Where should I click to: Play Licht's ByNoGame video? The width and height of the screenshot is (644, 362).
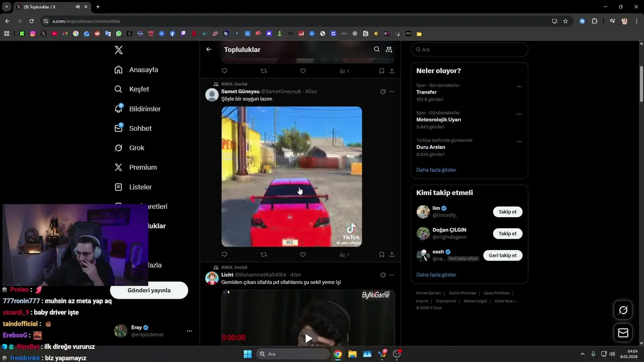(308, 338)
